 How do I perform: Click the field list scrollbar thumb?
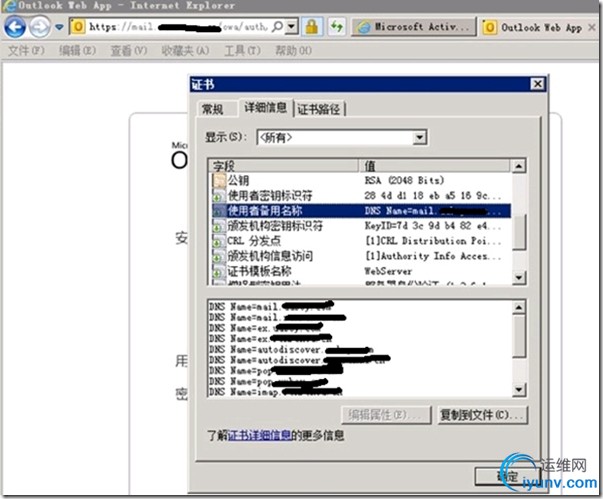(x=519, y=231)
